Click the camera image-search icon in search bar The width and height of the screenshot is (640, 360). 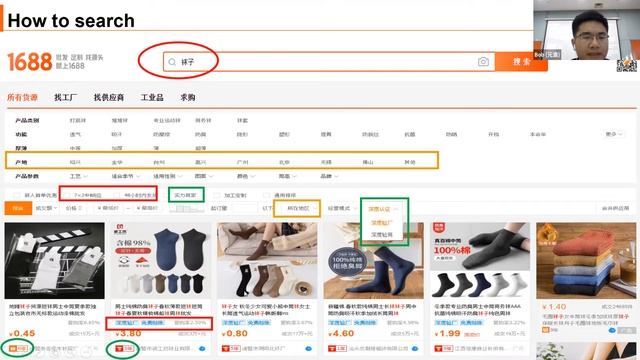(x=483, y=62)
